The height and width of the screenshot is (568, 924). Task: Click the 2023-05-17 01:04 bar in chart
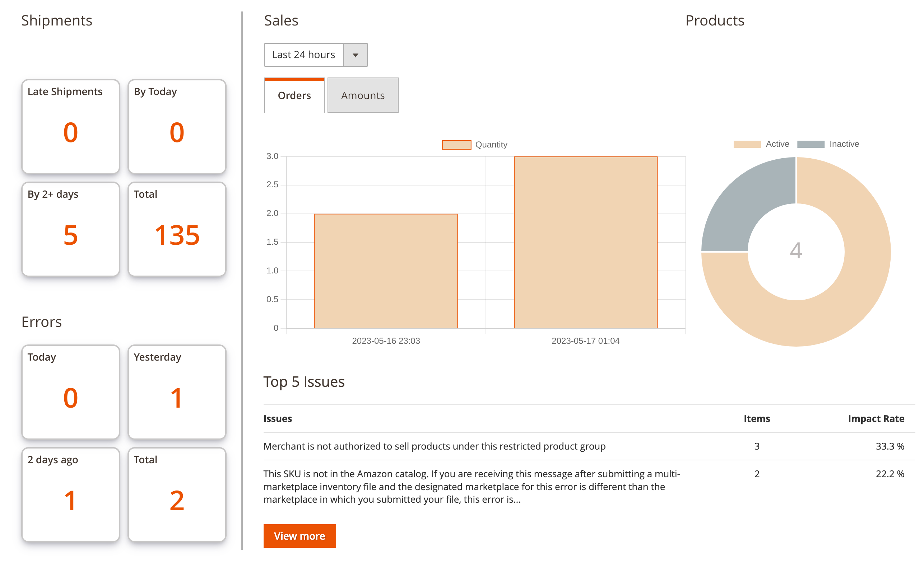click(585, 242)
